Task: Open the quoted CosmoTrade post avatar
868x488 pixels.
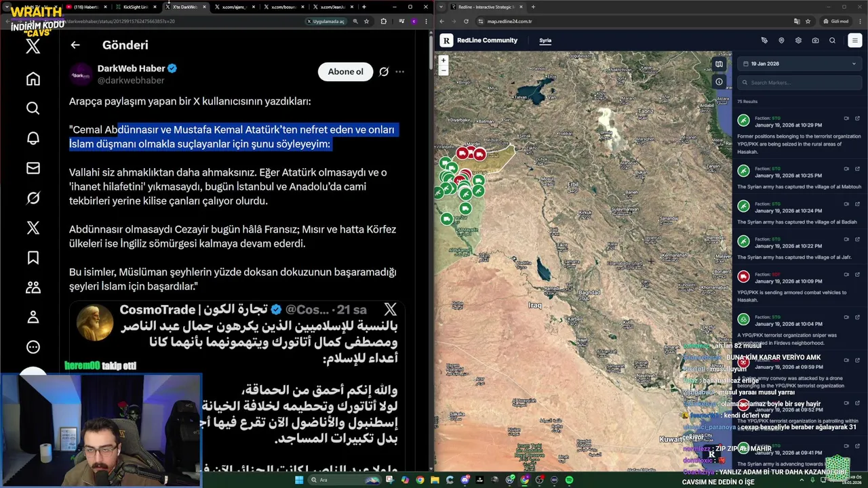Action: click(x=94, y=322)
